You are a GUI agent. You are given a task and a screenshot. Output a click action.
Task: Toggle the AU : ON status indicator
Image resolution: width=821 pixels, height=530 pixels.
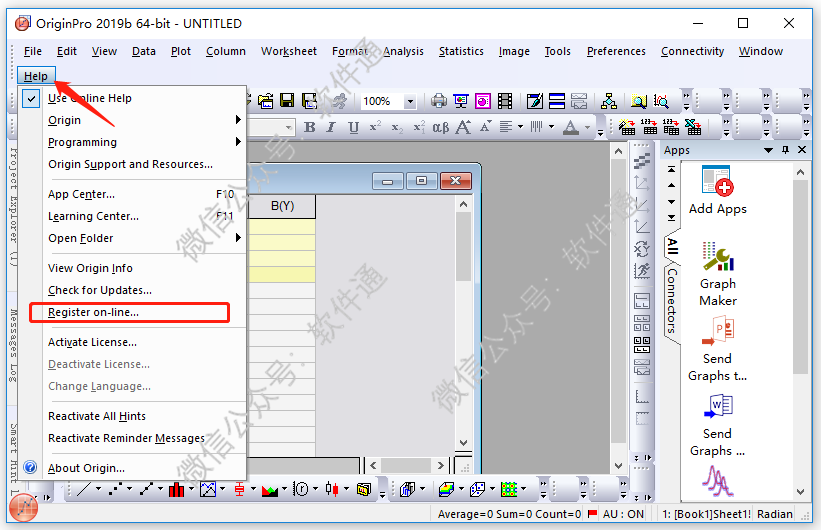point(623,514)
